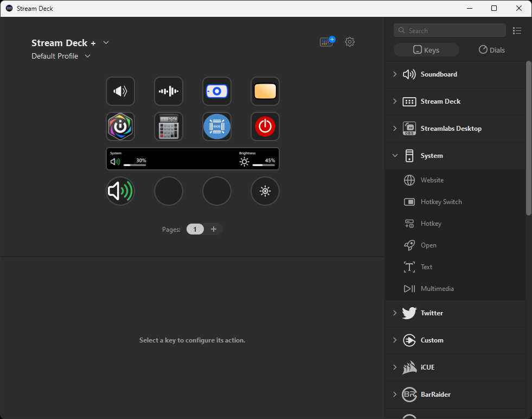Click the iCUE sails icon

pos(409,367)
